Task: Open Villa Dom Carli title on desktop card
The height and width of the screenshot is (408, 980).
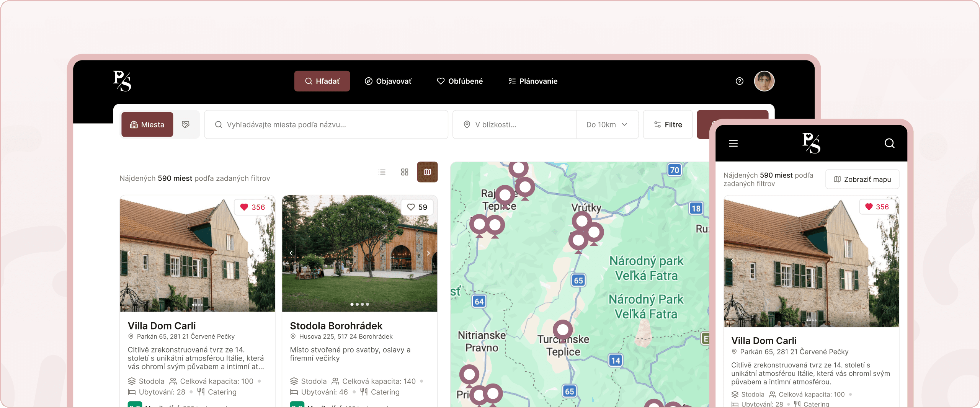Action: pos(162,326)
